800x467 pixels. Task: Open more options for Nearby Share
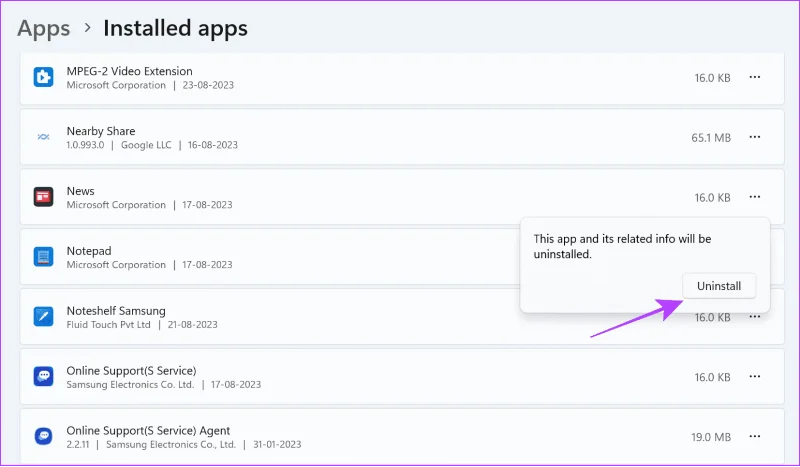[755, 137]
